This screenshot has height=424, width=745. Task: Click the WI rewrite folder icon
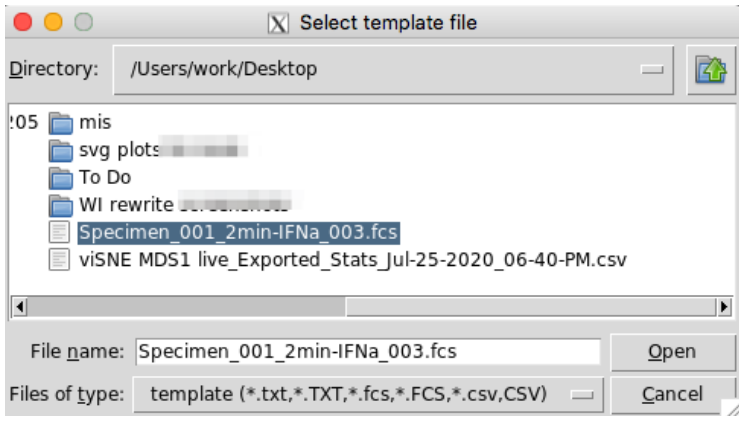click(x=61, y=205)
